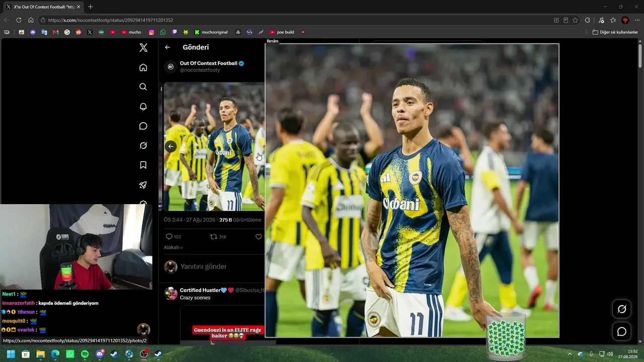Click the enlarged Resim photo preview

pos(412,191)
